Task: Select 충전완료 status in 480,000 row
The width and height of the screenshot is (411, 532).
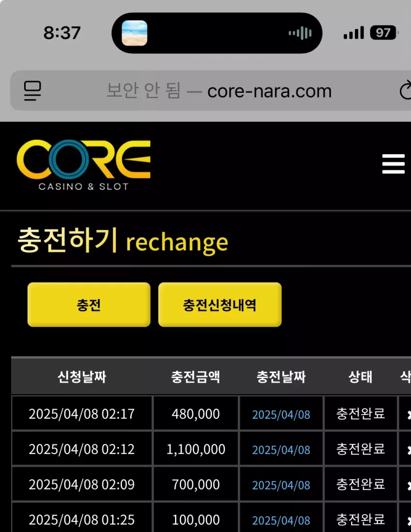Action: 360,414
